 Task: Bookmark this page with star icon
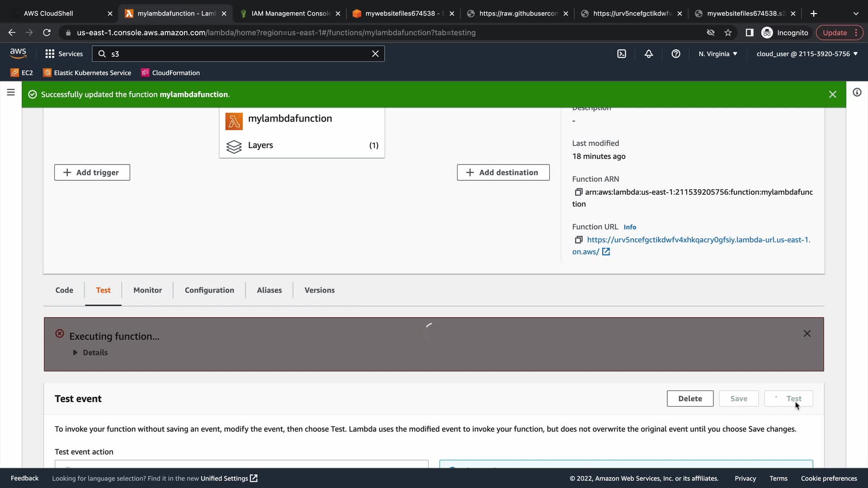click(728, 33)
